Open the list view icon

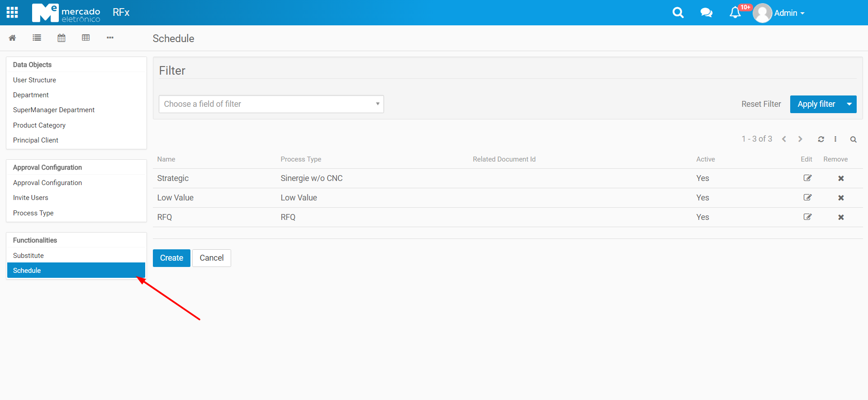coord(37,38)
